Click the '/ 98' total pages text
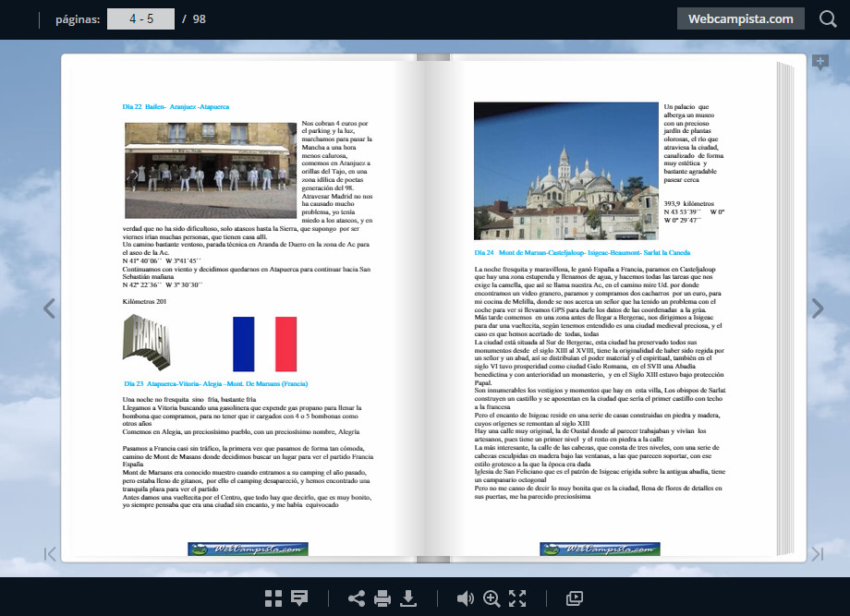 pos(194,19)
